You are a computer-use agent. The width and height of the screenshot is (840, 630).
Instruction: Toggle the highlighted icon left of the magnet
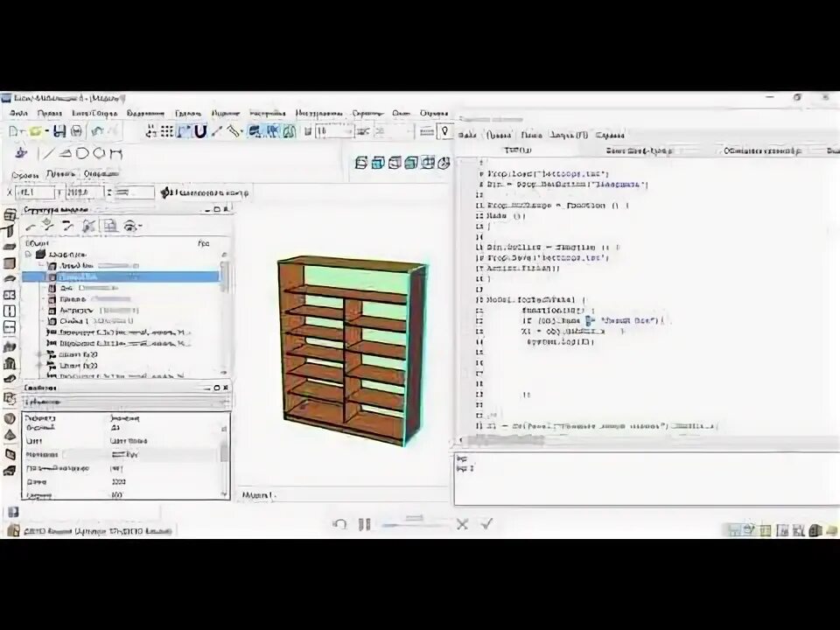[x=185, y=132]
